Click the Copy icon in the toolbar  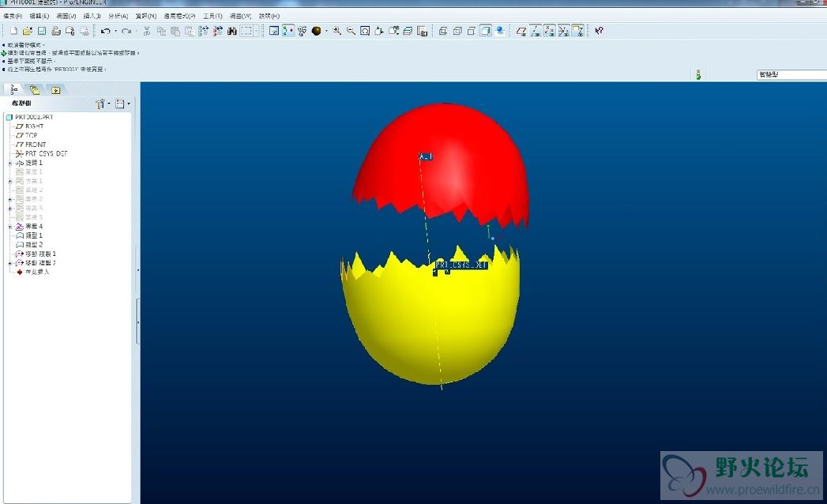pos(161,31)
